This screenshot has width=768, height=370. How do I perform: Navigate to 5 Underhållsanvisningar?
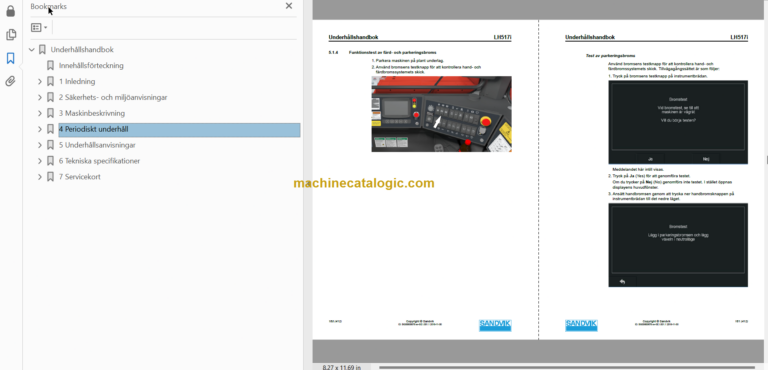97,145
